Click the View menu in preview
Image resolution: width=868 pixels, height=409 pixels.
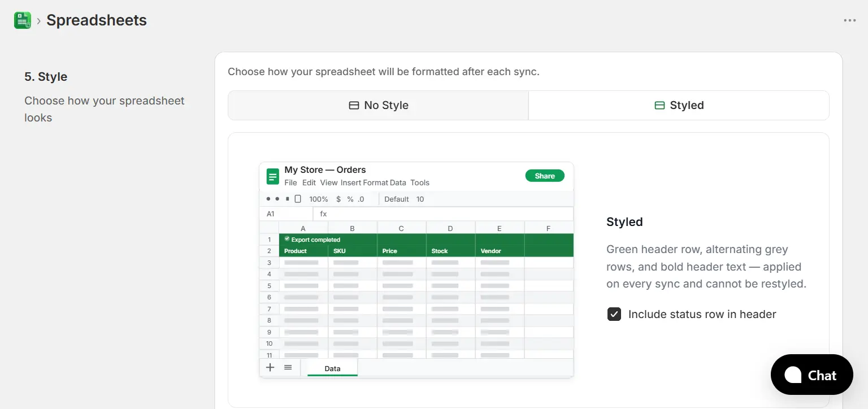pyautogui.click(x=329, y=182)
